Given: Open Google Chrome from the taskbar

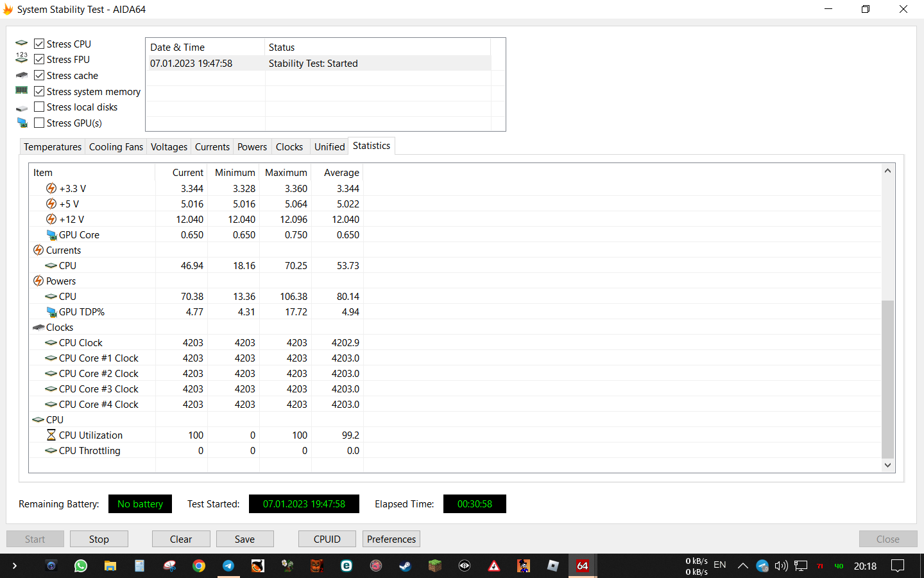Looking at the screenshot, I should pyautogui.click(x=199, y=566).
